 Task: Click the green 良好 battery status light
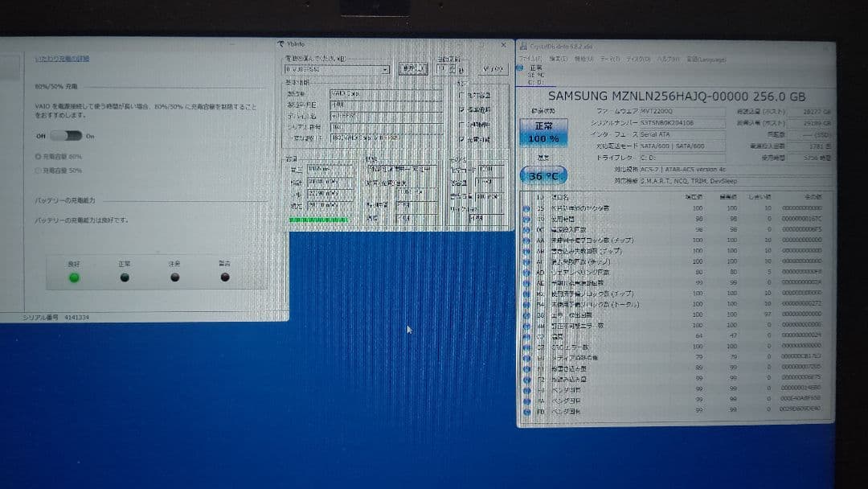tap(74, 277)
